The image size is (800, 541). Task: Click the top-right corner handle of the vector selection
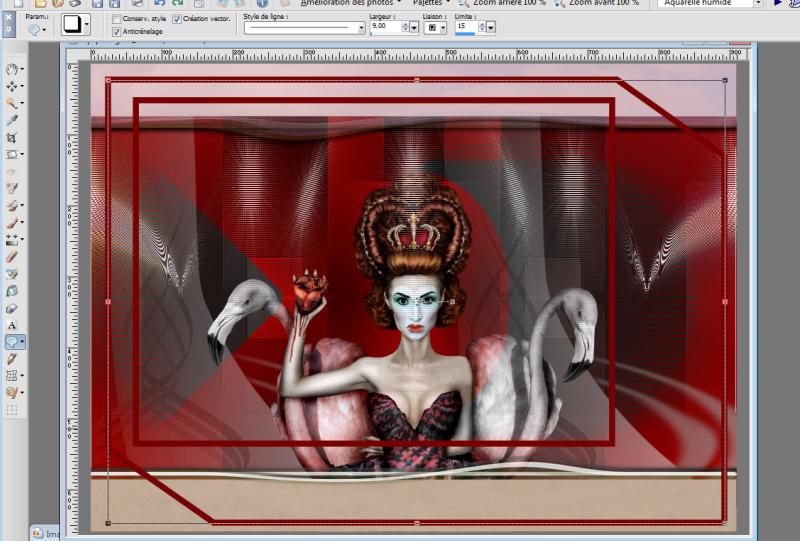coord(725,80)
